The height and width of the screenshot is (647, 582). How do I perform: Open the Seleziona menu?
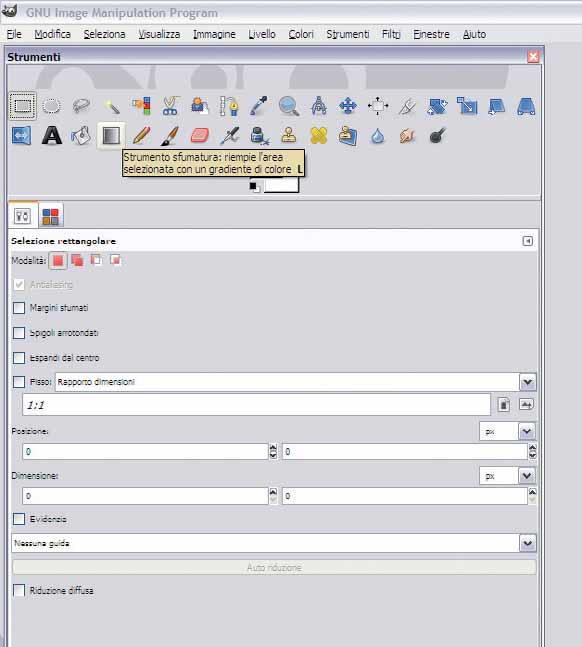pos(104,34)
